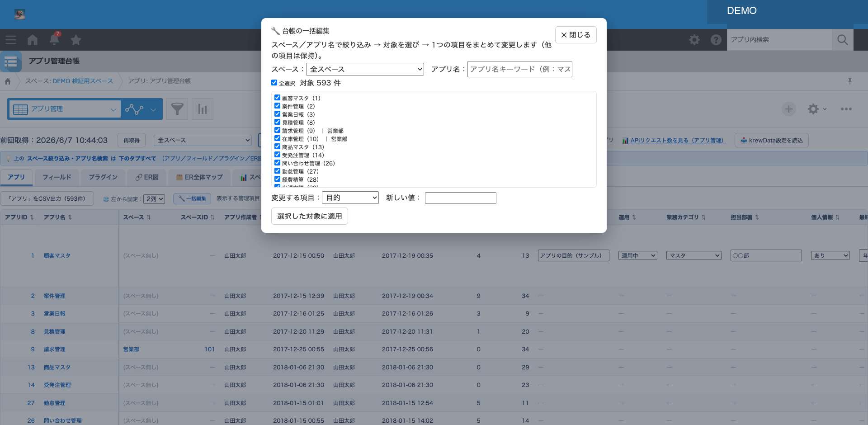This screenshot has width=868, height=425.
Task: Uncheck 在庫管理 (10) checkbox
Action: [x=277, y=138]
